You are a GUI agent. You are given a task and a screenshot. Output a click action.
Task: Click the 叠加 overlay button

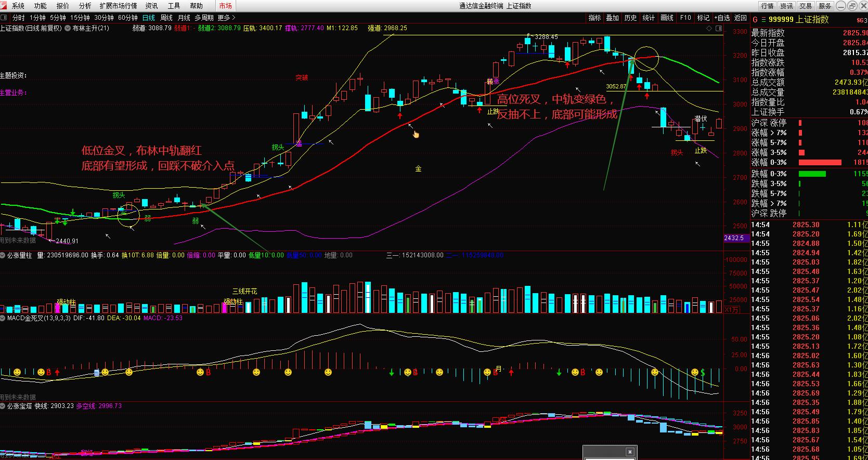point(613,18)
